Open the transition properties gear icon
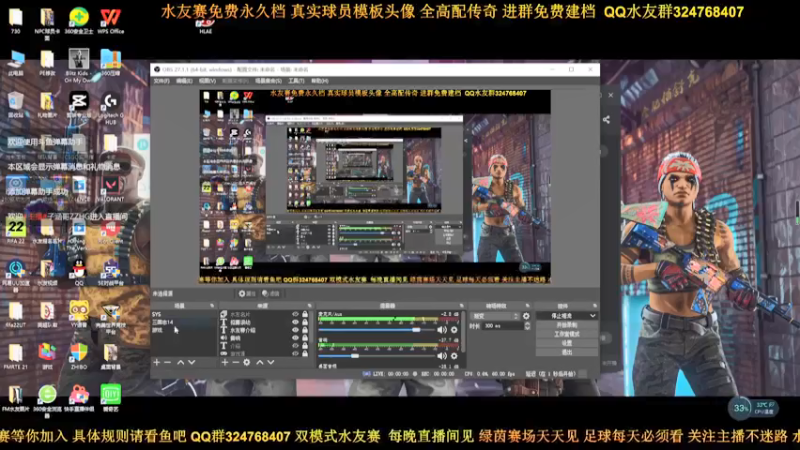 (526, 316)
